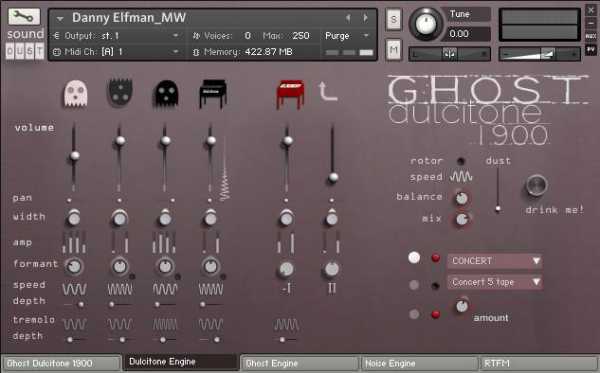This screenshot has width=600, height=373.
Task: Open the Concert 5 tape dropdown
Action: point(494,282)
